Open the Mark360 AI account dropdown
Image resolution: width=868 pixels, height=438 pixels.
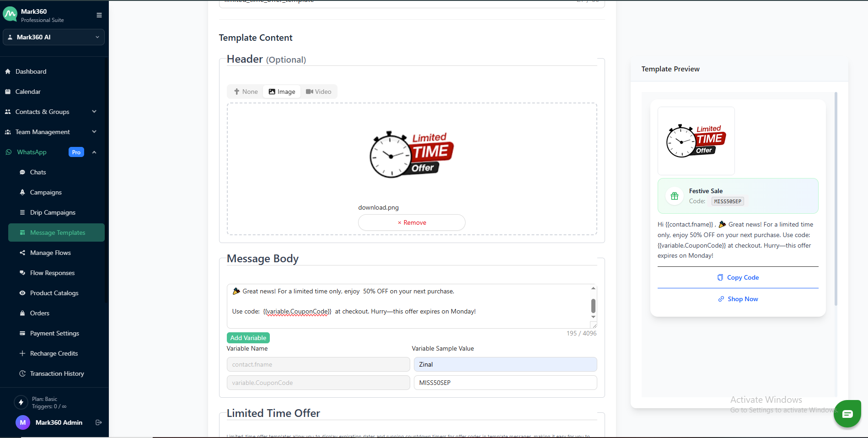pos(54,37)
